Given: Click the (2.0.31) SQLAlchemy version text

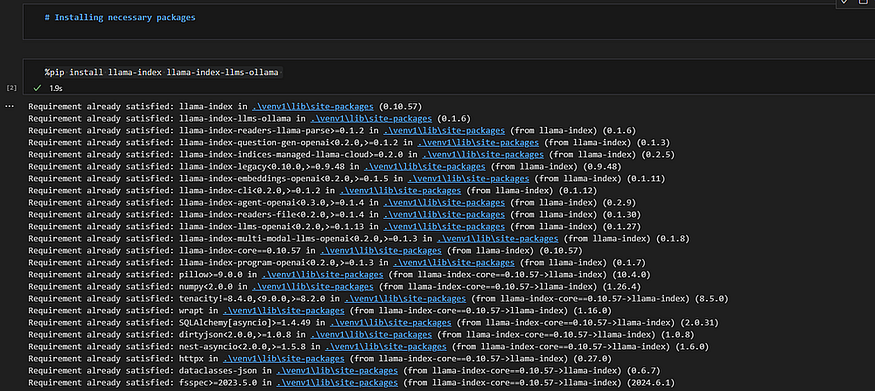Looking at the screenshot, I should [699, 323].
